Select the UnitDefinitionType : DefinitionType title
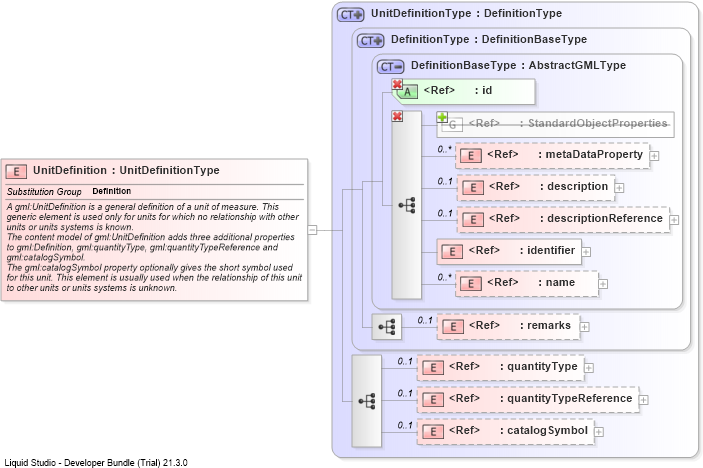 466,13
